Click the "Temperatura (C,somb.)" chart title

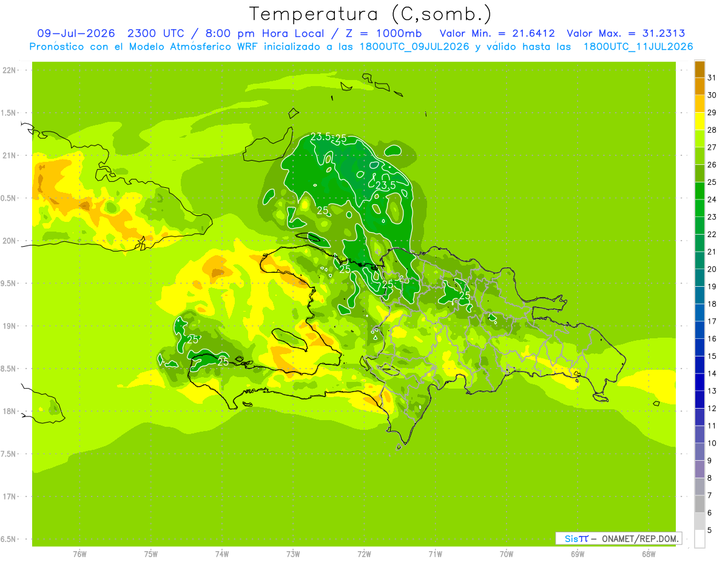[370, 14]
